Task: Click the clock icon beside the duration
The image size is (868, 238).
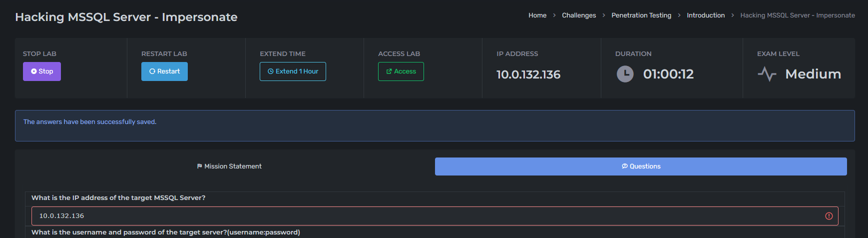Action: 625,74
